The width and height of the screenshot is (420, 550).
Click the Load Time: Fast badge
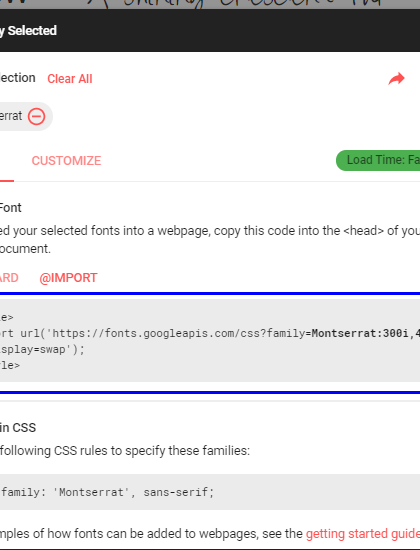pos(378,160)
